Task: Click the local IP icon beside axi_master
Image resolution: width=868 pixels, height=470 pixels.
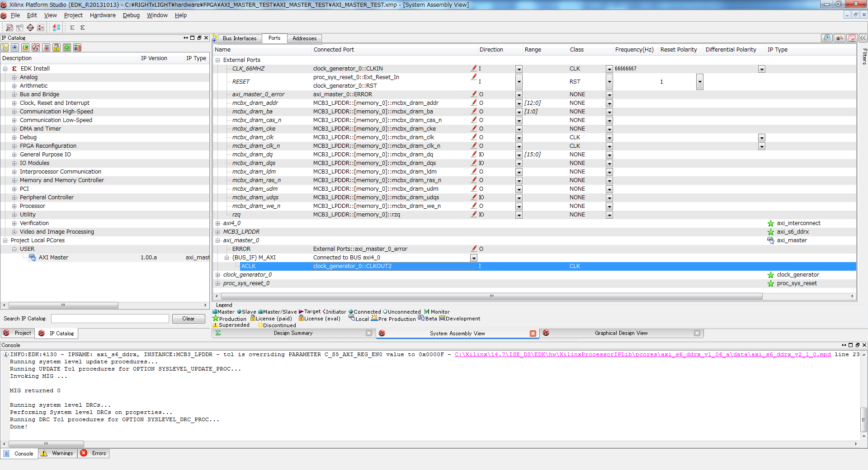Action: point(771,240)
